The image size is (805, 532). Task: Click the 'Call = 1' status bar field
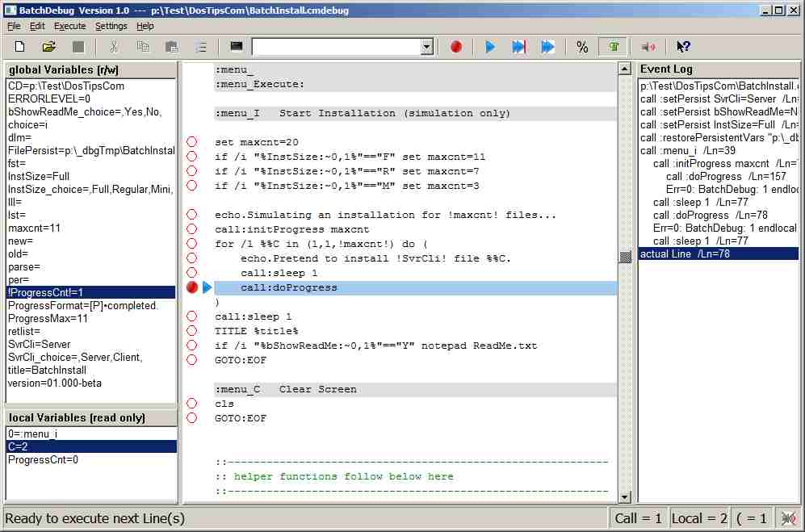point(639,518)
